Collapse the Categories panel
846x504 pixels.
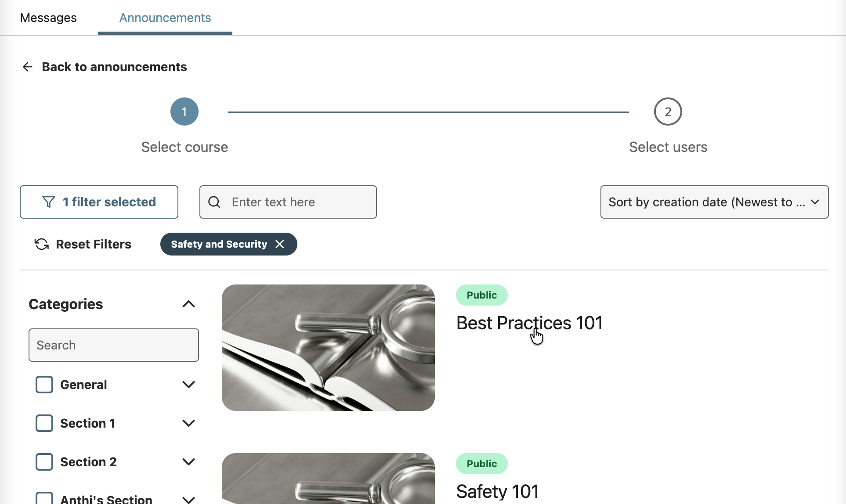point(188,304)
